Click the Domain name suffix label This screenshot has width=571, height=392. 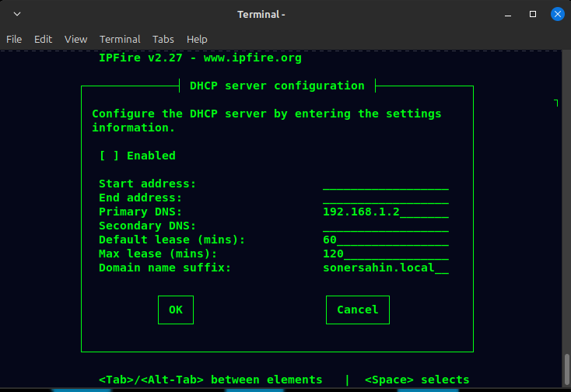165,268
